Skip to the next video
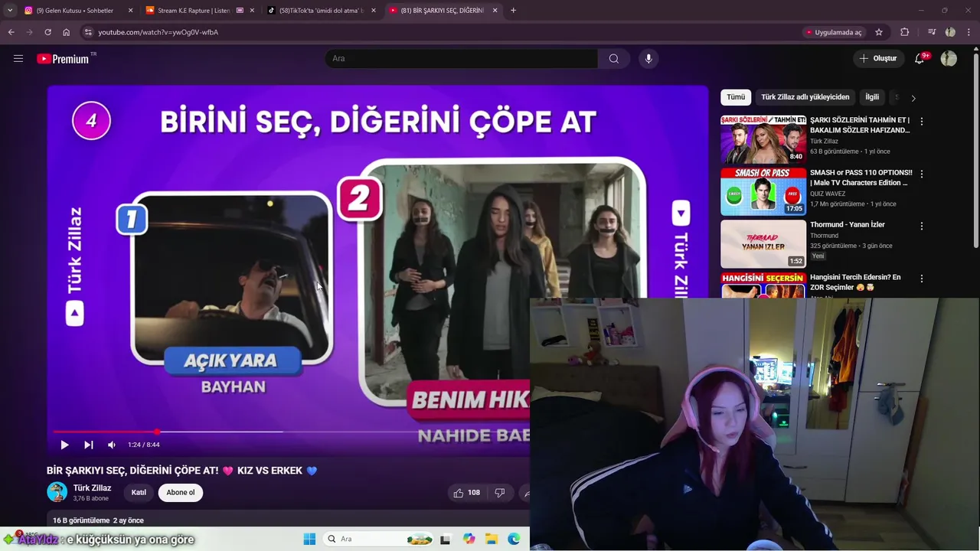Image resolution: width=980 pixels, height=551 pixels. click(x=89, y=445)
